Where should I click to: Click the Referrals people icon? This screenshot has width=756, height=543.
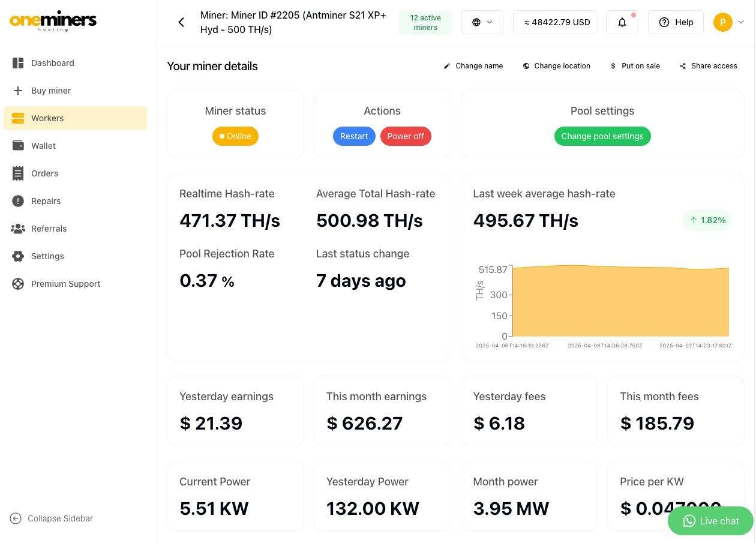pyautogui.click(x=18, y=229)
